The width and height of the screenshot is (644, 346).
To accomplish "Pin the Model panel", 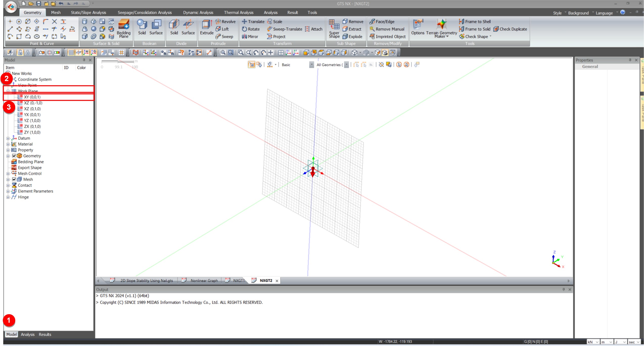I will coord(84,60).
